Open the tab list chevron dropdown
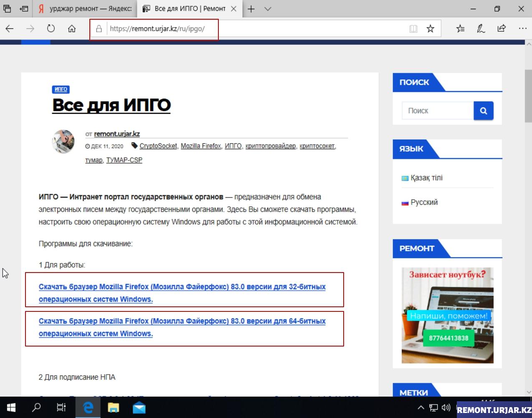Screen dimensions: 532x418 pyautogui.click(x=268, y=9)
